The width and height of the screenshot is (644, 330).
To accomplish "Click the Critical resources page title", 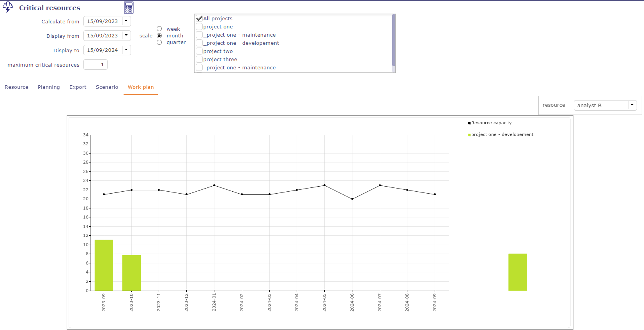I will 50,8.
